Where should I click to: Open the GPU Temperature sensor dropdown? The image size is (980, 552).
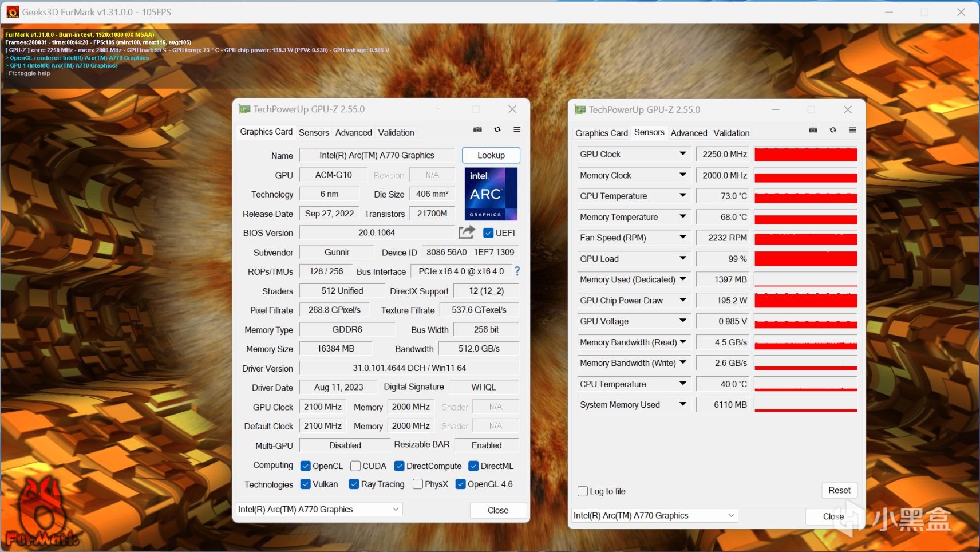pos(683,196)
